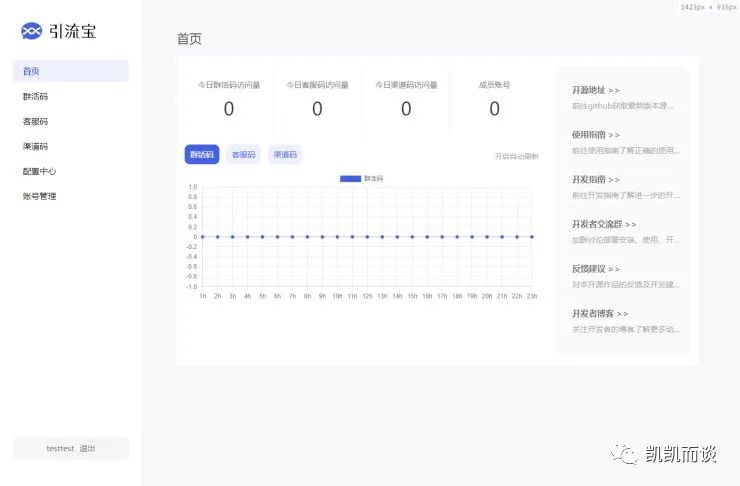Click the 1h data point on chart
The image size is (740, 486).
(x=202, y=237)
